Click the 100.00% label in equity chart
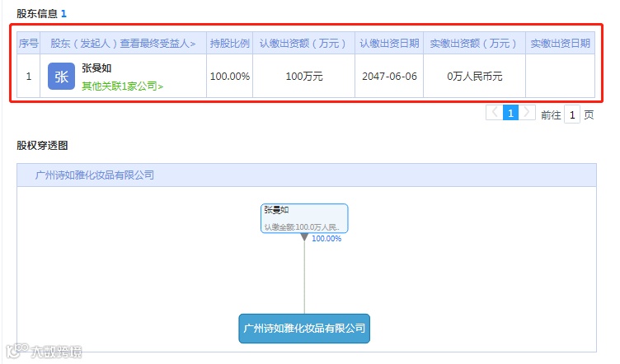The height and width of the screenshot is (364, 620). click(x=326, y=239)
